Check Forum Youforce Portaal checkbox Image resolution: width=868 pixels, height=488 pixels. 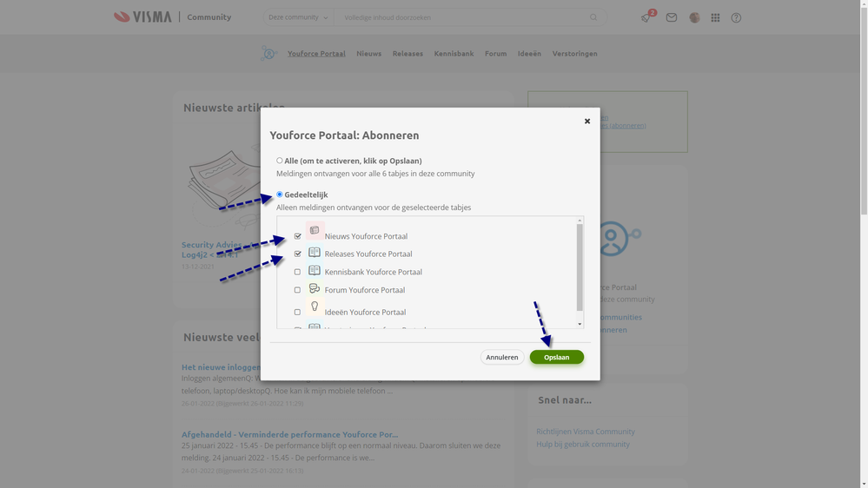point(297,290)
